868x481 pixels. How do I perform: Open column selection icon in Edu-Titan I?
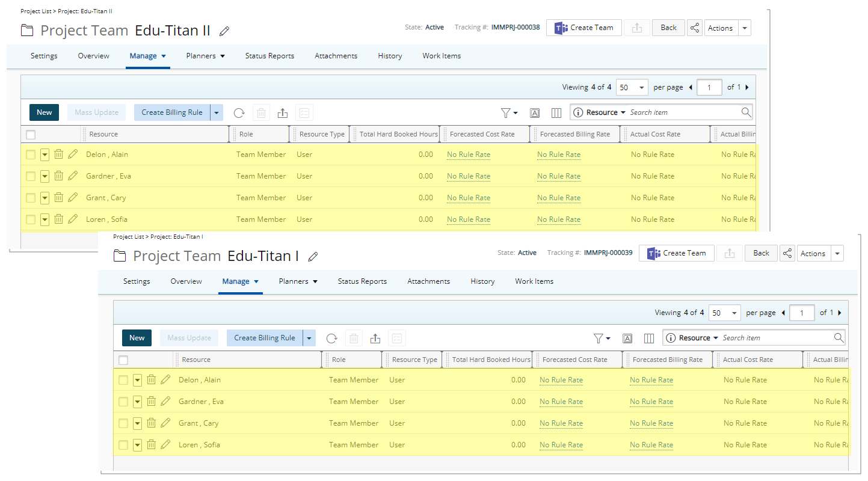pos(649,338)
